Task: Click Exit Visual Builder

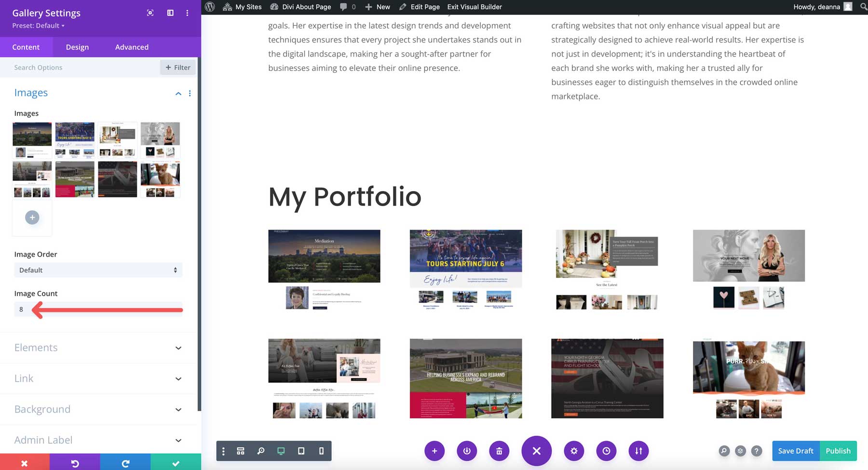Action: [474, 7]
